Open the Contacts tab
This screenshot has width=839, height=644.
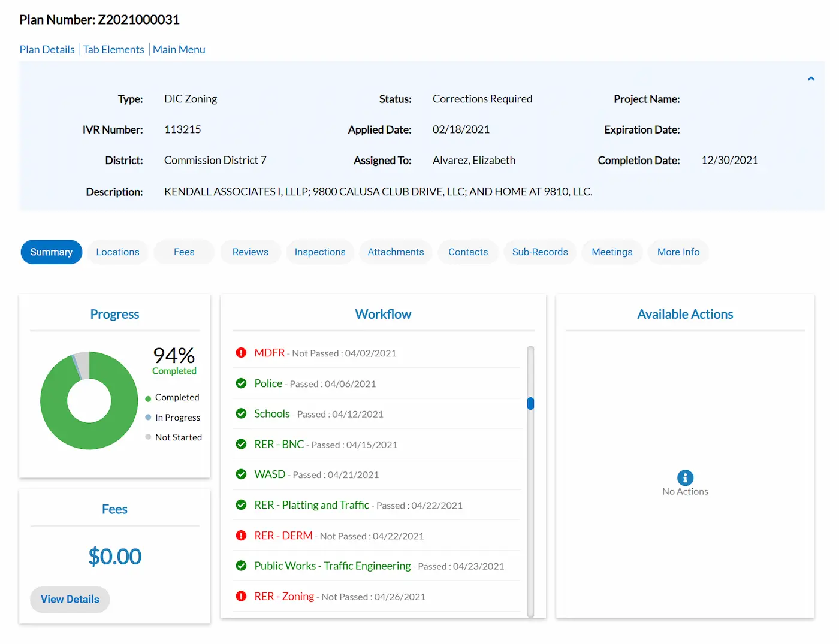click(468, 252)
